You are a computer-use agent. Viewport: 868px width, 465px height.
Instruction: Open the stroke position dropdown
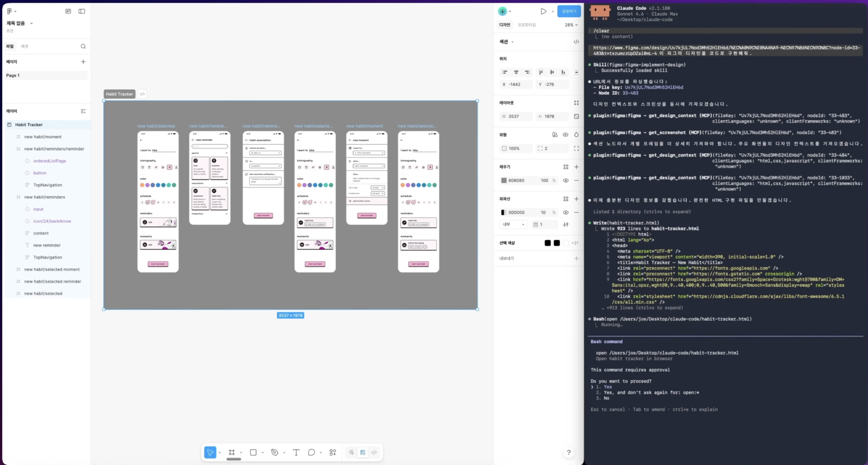click(x=513, y=224)
